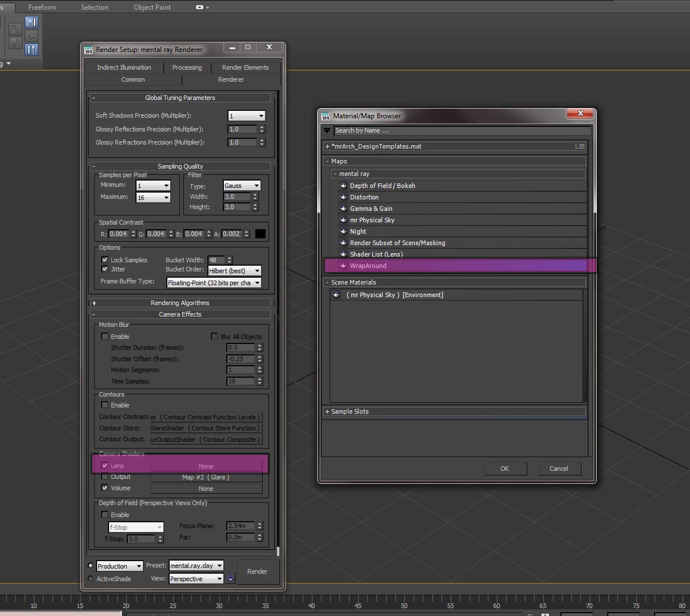The width and height of the screenshot is (690, 616).
Task: Enable Motion Blur checkbox
Action: tap(105, 337)
